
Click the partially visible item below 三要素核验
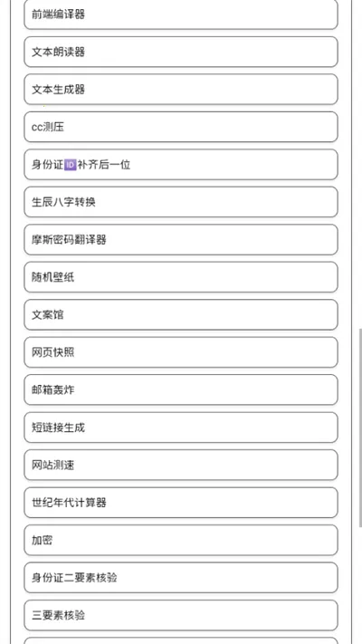coord(181,640)
